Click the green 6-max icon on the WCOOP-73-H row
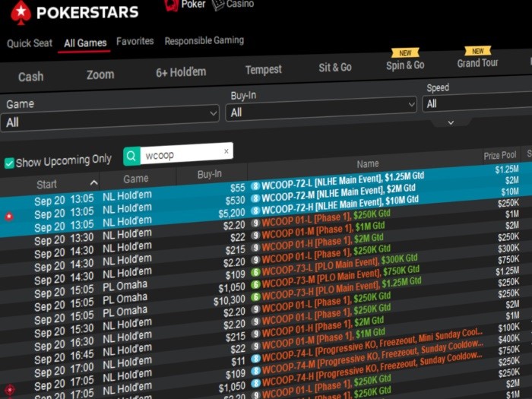 [255, 297]
